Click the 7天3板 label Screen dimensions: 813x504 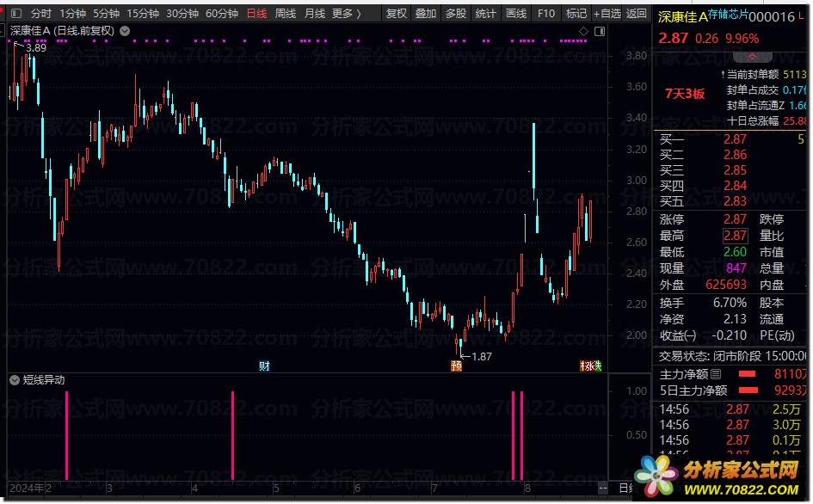685,94
